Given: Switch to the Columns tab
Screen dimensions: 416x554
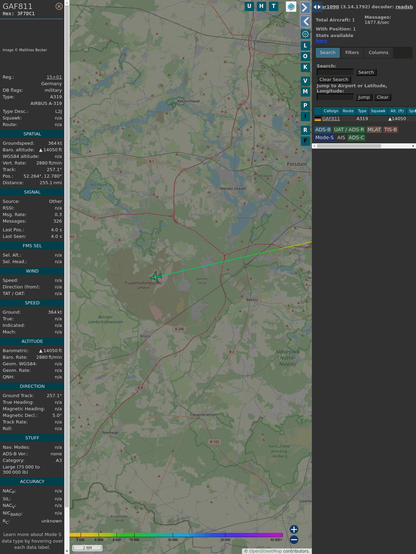Looking at the screenshot, I should pyautogui.click(x=378, y=53).
